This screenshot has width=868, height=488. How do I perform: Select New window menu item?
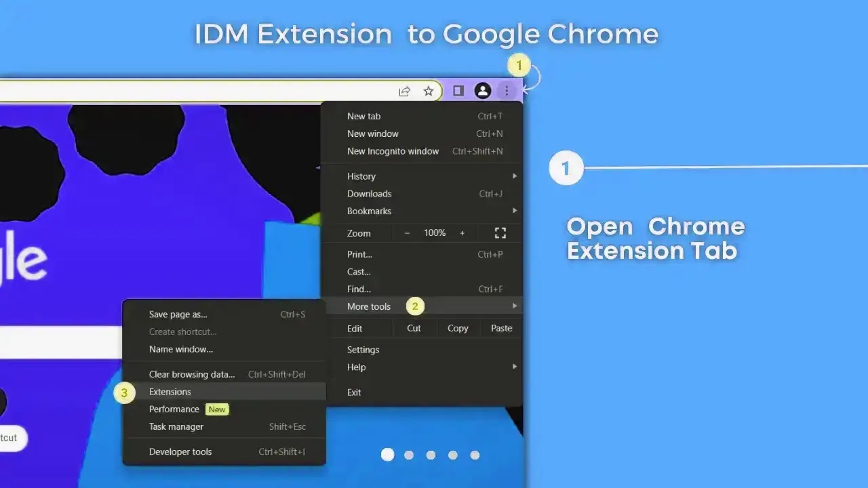[x=422, y=134]
